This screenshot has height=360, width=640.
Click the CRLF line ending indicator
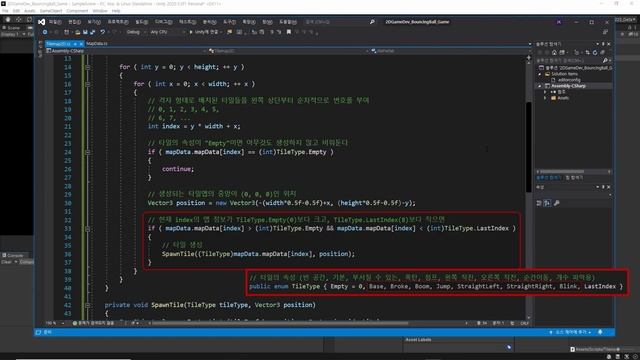524,323
